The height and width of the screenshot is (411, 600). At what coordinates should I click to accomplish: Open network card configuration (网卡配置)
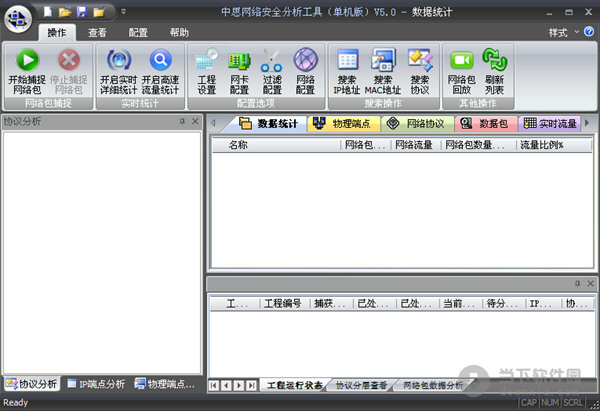pos(240,71)
